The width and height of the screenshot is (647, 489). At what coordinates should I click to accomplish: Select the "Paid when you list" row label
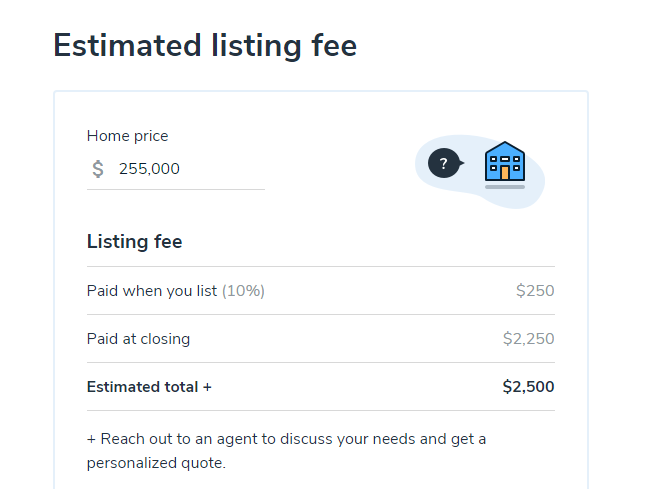152,291
